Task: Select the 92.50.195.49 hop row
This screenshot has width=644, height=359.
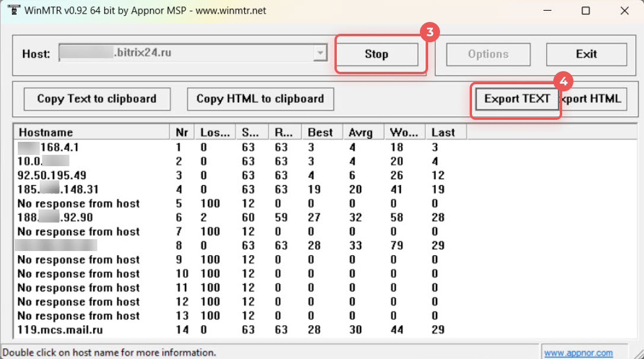Action: 52,176
